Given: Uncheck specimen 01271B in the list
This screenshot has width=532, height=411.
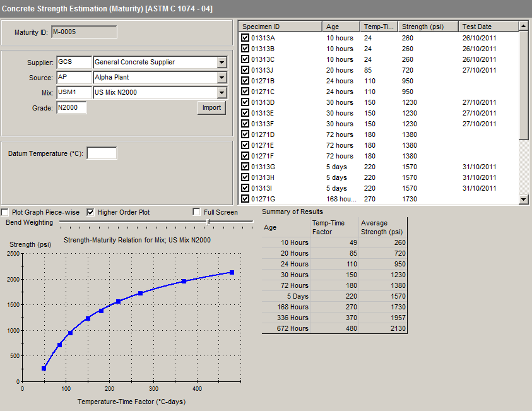Looking at the screenshot, I should pyautogui.click(x=245, y=81).
